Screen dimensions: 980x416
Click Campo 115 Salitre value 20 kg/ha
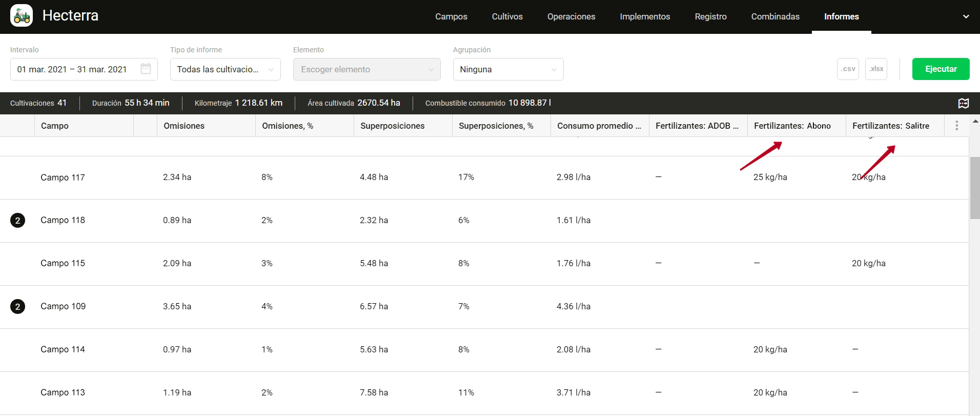pyautogui.click(x=869, y=263)
